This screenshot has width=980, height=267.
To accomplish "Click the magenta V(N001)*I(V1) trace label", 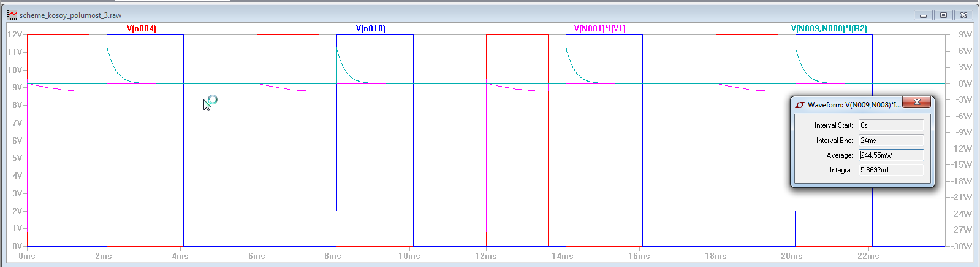I will tap(599, 28).
